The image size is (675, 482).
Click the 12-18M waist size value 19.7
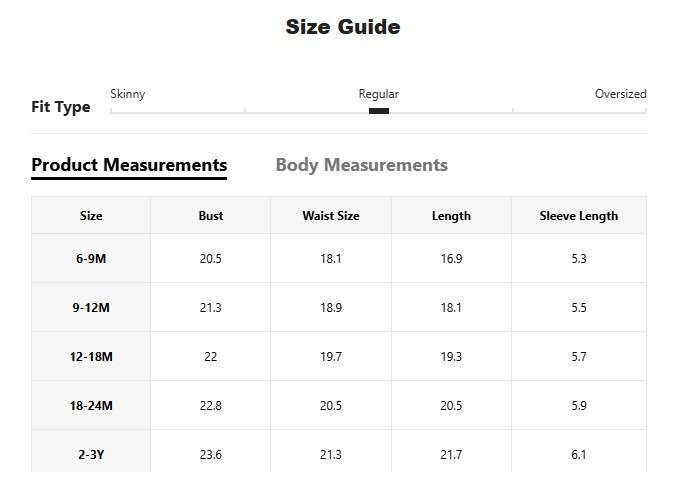point(331,356)
